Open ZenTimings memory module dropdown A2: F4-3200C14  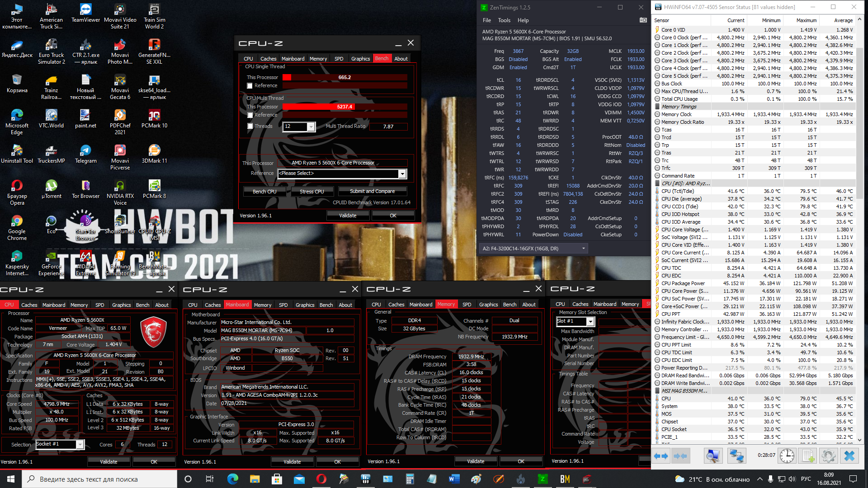point(533,249)
